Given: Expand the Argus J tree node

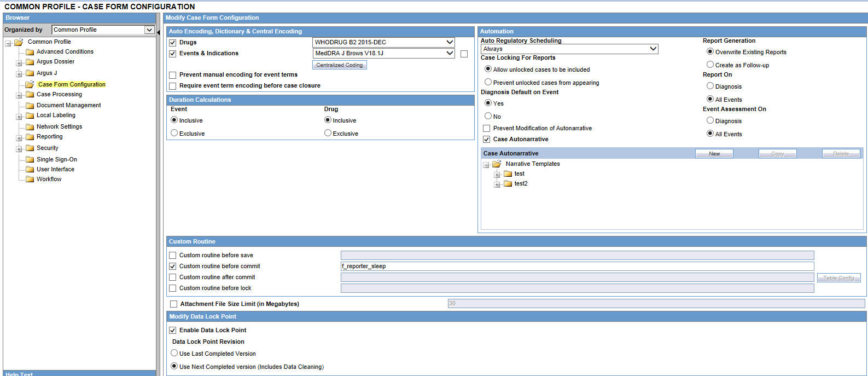Looking at the screenshot, I should (x=19, y=74).
